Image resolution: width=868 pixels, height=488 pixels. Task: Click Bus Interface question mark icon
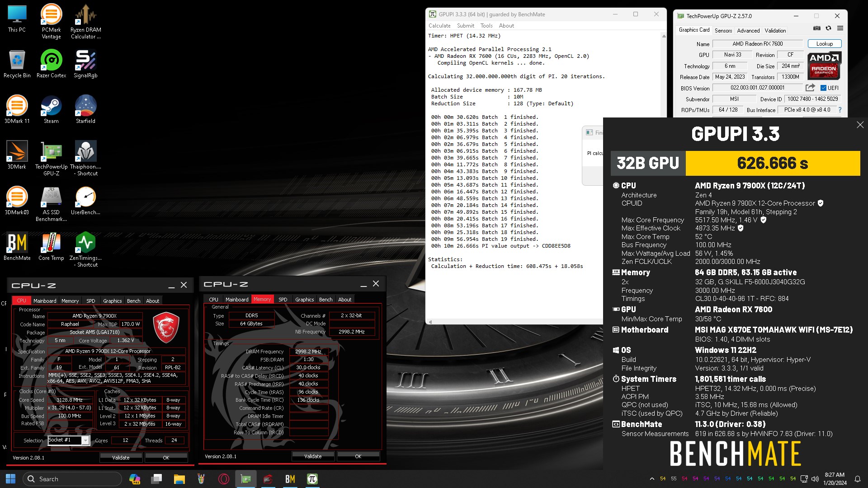(x=840, y=110)
